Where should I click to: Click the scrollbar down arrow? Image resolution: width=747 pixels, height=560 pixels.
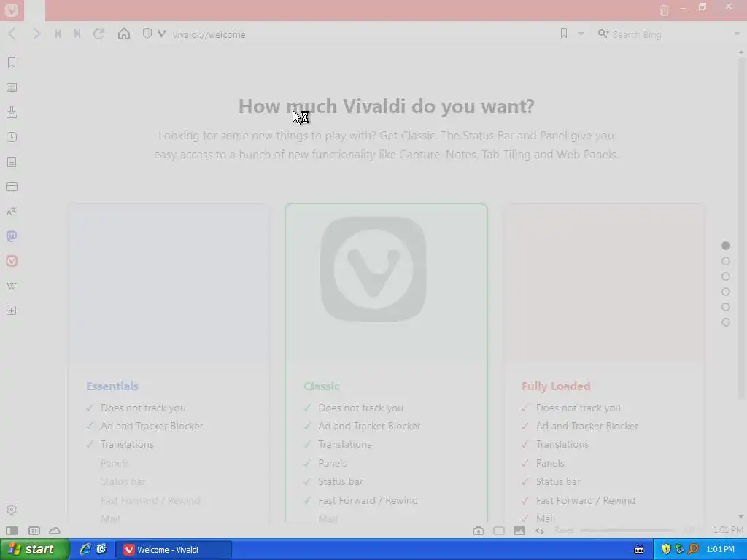pyautogui.click(x=741, y=516)
